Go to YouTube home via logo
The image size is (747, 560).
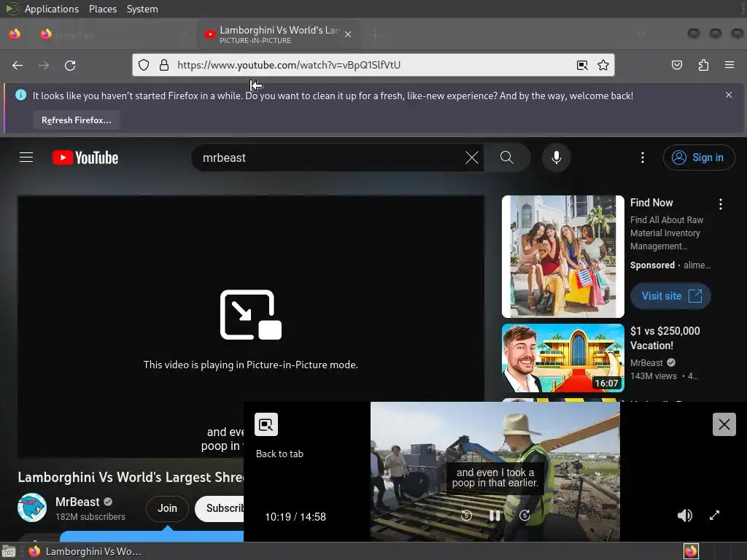click(x=85, y=157)
